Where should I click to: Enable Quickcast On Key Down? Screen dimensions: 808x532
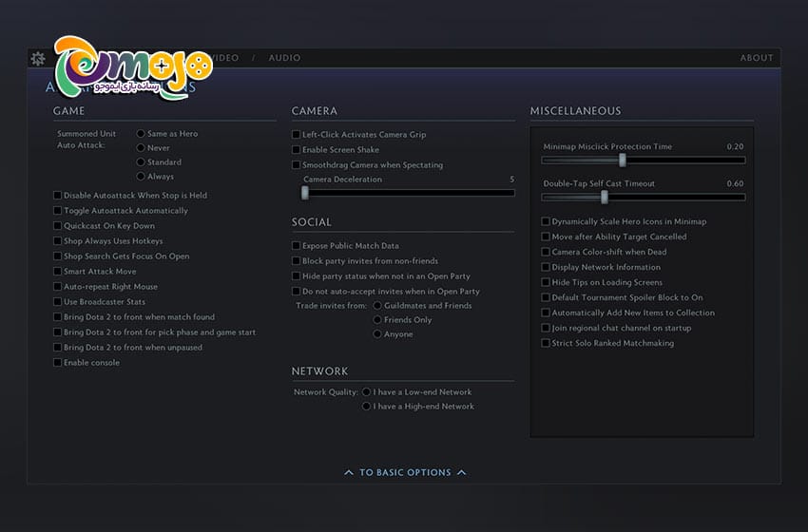[58, 225]
